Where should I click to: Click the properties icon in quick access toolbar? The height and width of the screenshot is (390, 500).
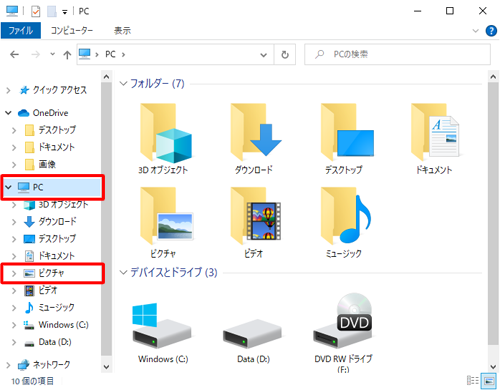(x=35, y=11)
